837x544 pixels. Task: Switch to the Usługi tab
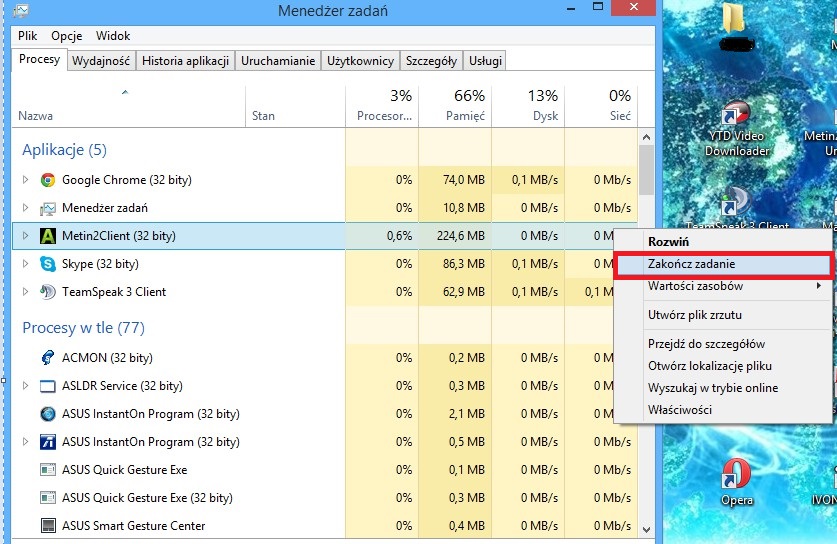click(x=485, y=61)
